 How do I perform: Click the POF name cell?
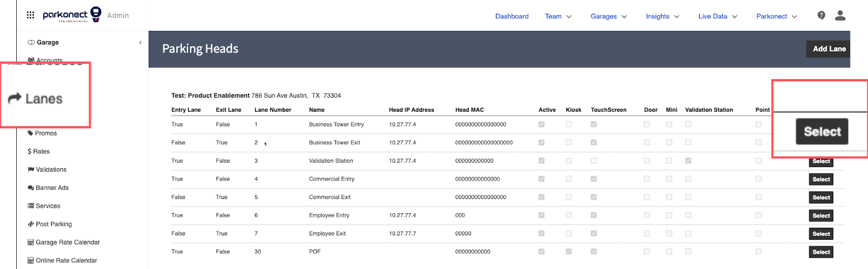315,252
